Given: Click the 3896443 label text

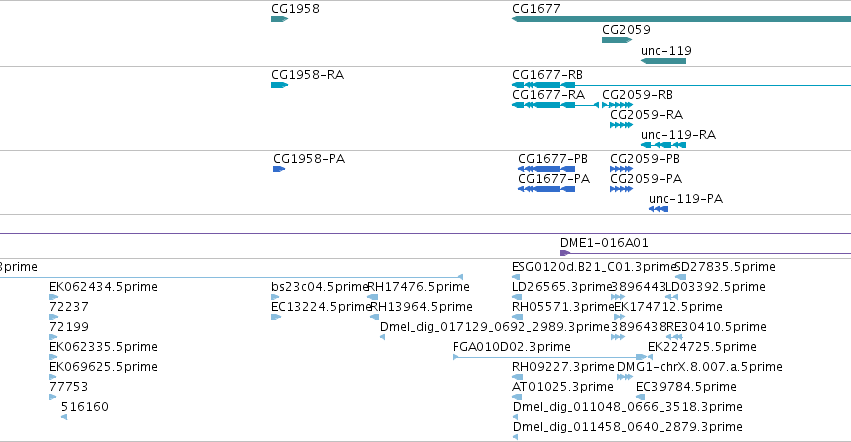Looking at the screenshot, I should (x=638, y=287).
